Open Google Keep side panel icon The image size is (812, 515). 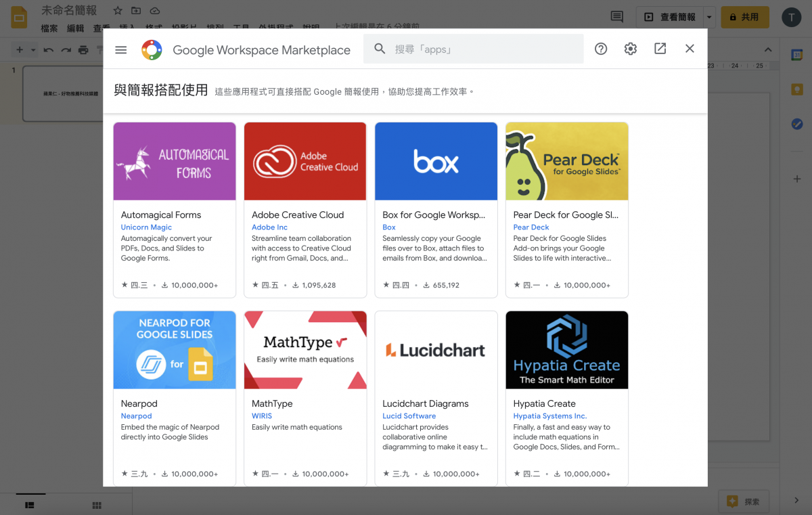tap(797, 89)
